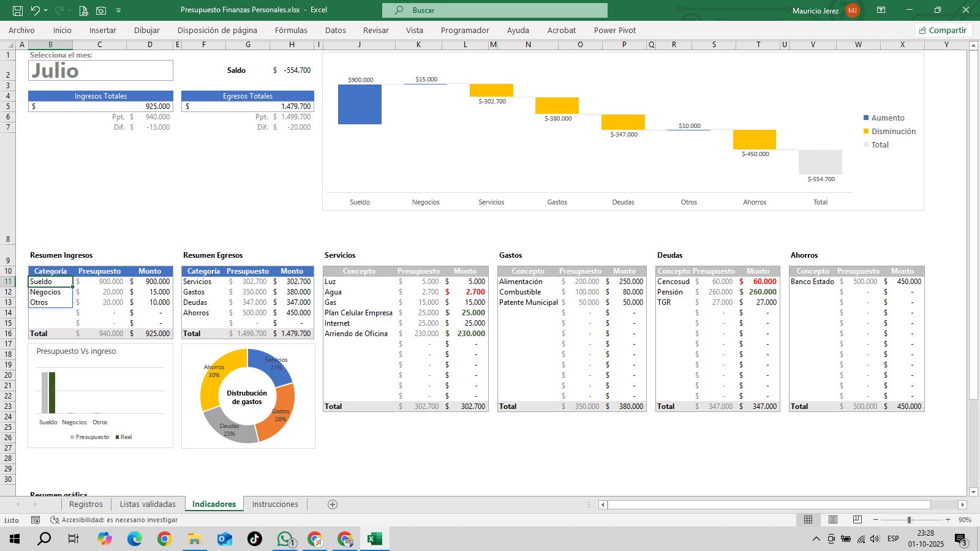Click the Compartir button

(943, 30)
